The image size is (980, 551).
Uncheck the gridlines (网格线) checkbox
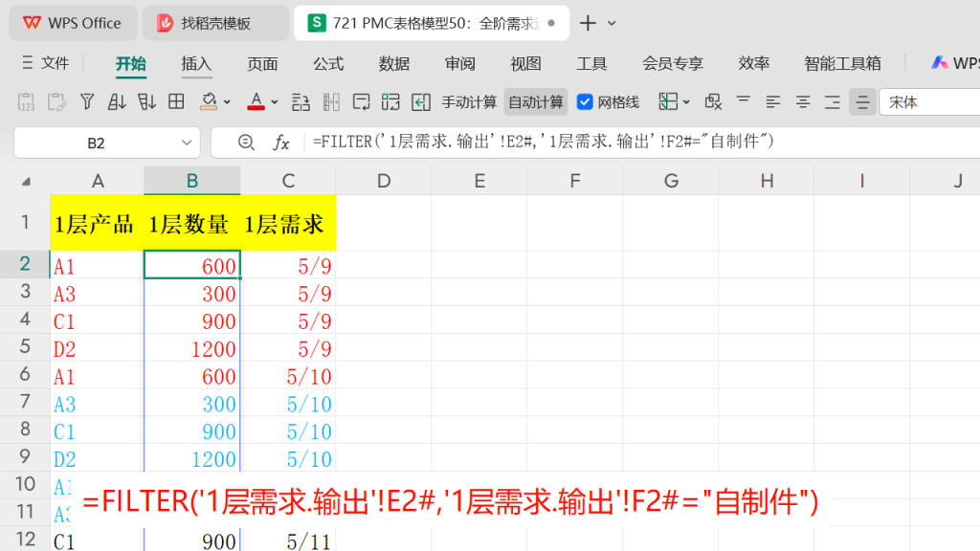coord(585,101)
